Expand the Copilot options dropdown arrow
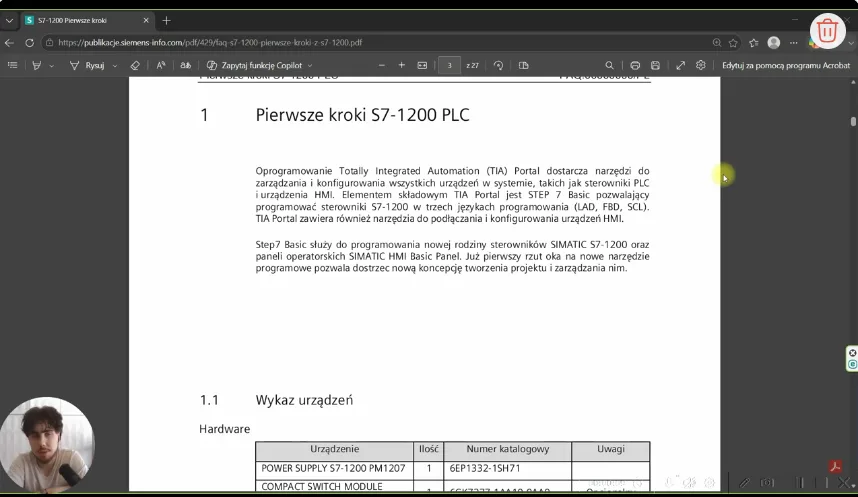The image size is (858, 497). coord(310,66)
